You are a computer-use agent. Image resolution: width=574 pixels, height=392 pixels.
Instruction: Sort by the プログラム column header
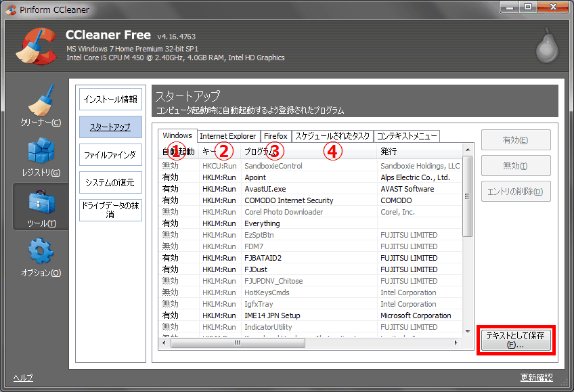[x=309, y=151]
